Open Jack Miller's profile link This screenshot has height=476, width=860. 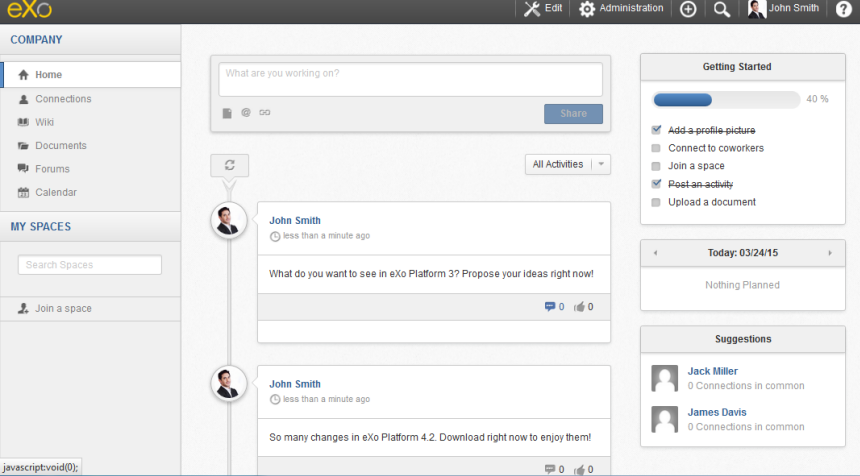712,371
